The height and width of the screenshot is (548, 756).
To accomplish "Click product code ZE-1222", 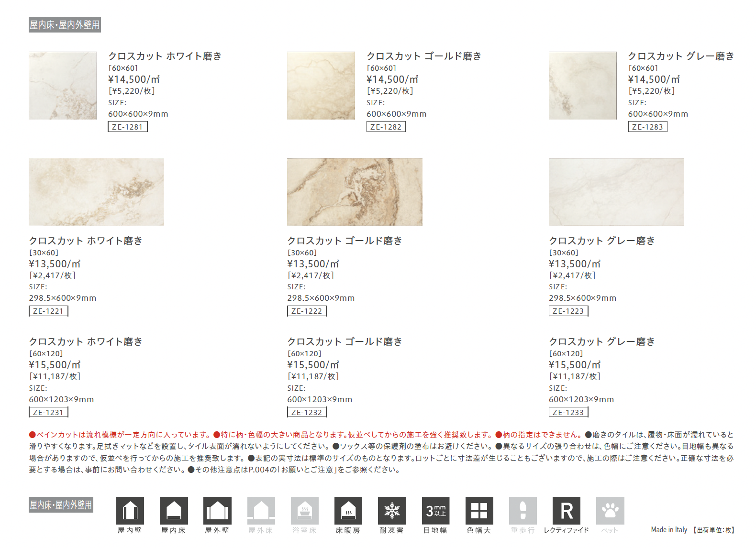I will [307, 311].
